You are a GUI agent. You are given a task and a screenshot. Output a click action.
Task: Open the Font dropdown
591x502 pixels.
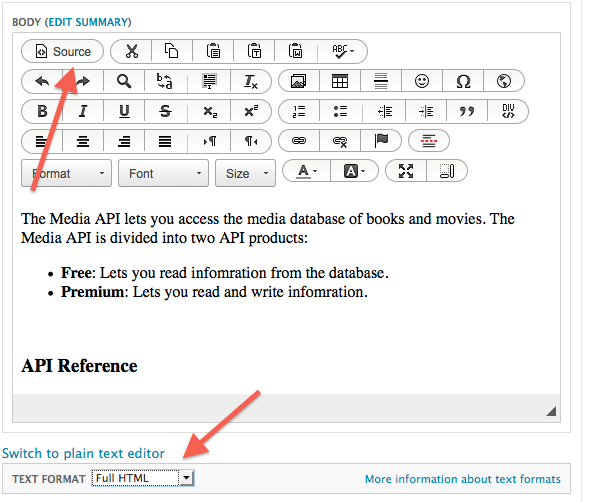163,173
